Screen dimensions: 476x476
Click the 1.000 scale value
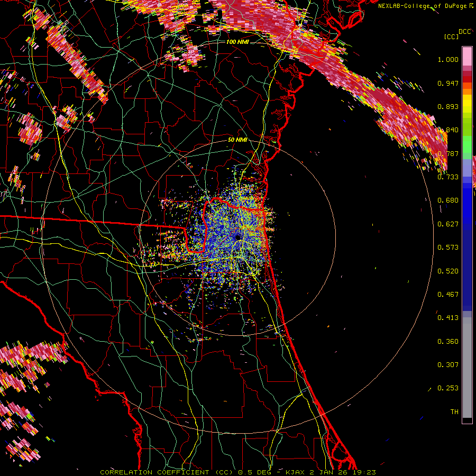[448, 59]
